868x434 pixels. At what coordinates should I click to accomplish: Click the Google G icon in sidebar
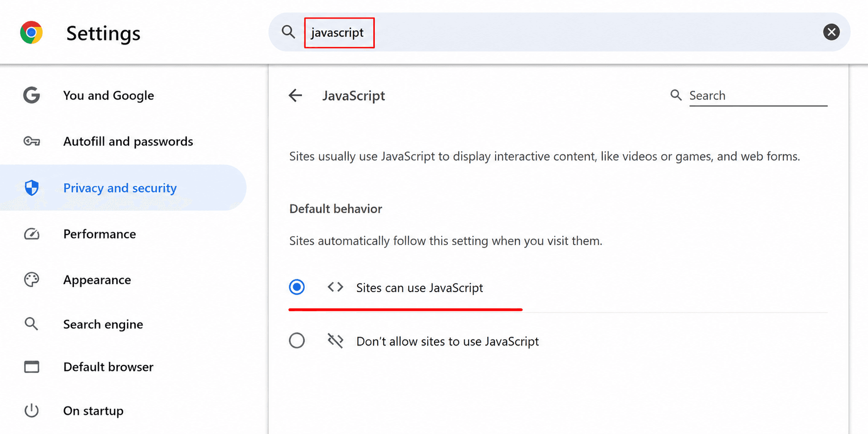(31, 95)
